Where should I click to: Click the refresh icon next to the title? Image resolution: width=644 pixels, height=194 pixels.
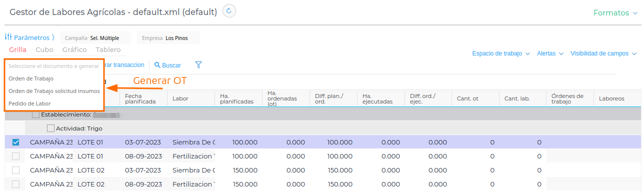pyautogui.click(x=229, y=11)
